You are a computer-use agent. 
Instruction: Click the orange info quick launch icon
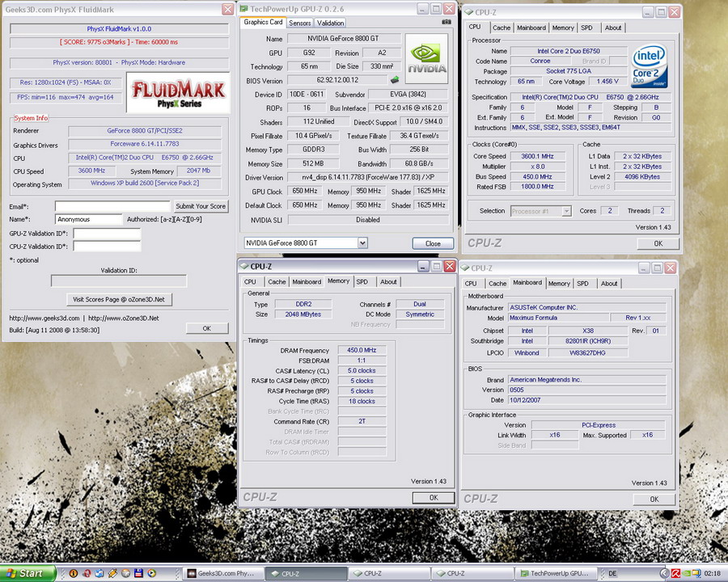pyautogui.click(x=73, y=574)
